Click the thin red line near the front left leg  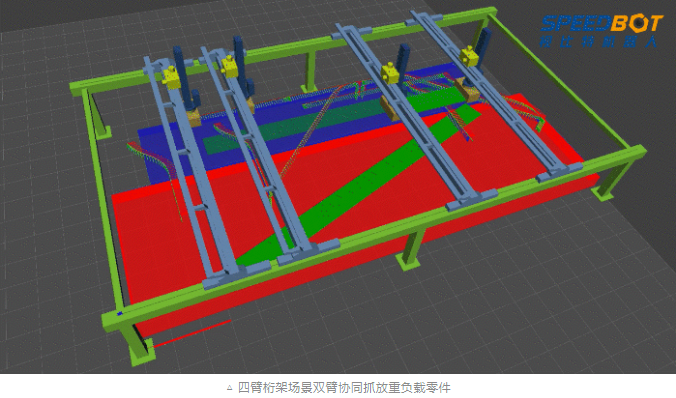(192, 333)
